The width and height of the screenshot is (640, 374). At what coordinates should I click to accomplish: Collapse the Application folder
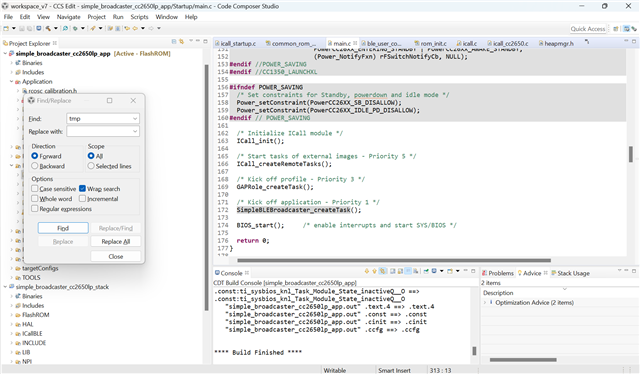click(x=11, y=82)
